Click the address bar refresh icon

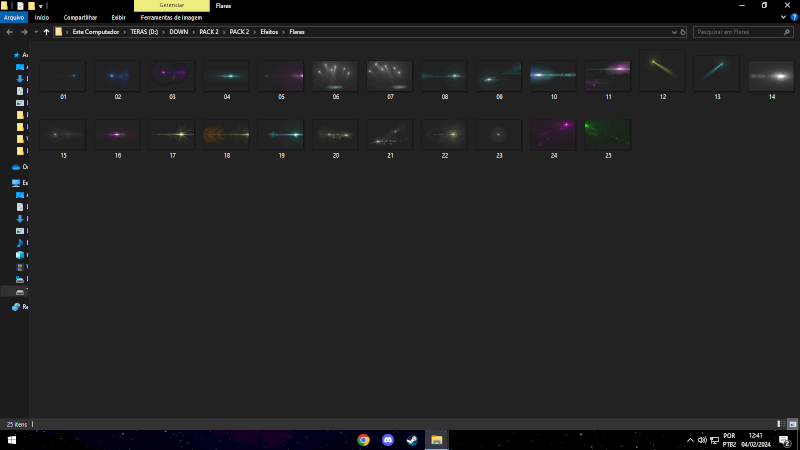pyautogui.click(x=684, y=32)
